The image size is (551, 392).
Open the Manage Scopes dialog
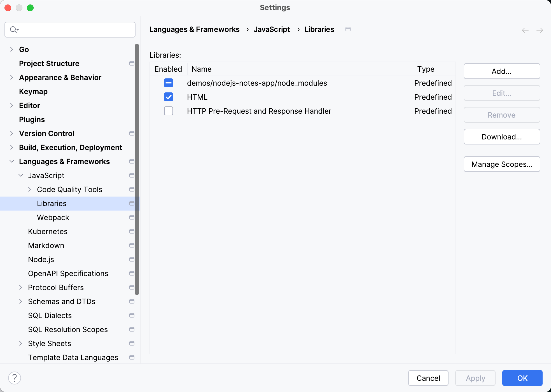coord(501,164)
